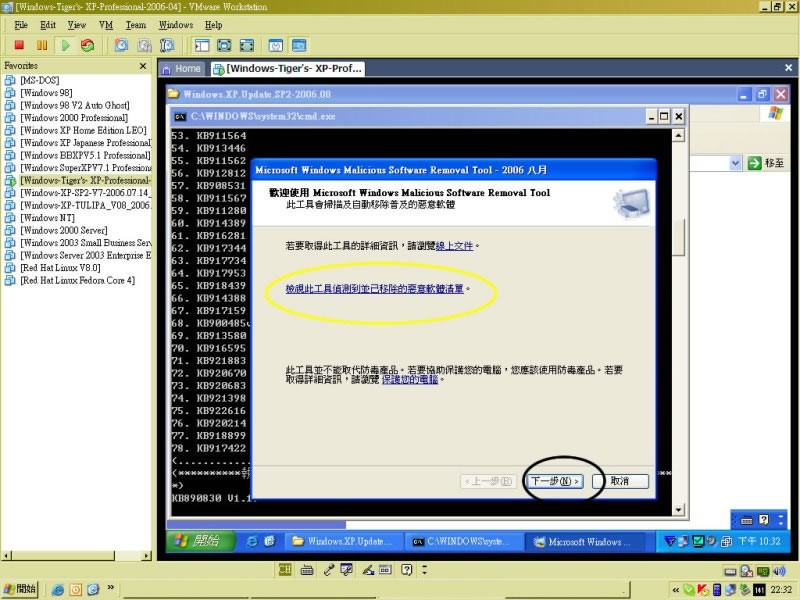
Task: Open the removed malicious software list link
Action: pyautogui.click(x=374, y=289)
